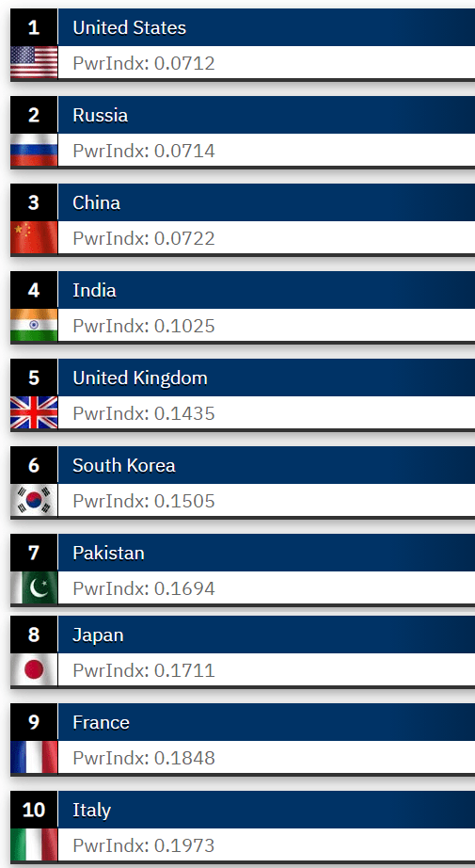This screenshot has height=868, width=475.
Task: Click the Italy flag image
Action: click(x=34, y=844)
